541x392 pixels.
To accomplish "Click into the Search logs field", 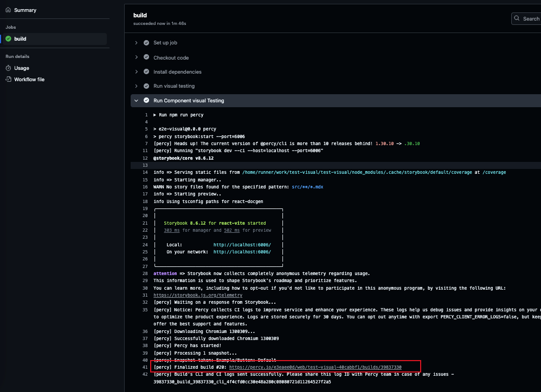I will pyautogui.click(x=530, y=18).
